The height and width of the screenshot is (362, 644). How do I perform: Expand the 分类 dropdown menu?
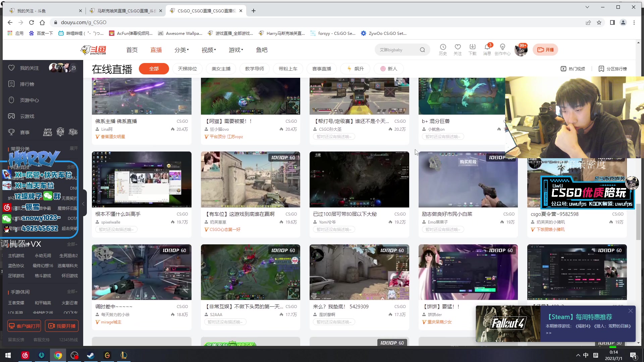pos(181,50)
